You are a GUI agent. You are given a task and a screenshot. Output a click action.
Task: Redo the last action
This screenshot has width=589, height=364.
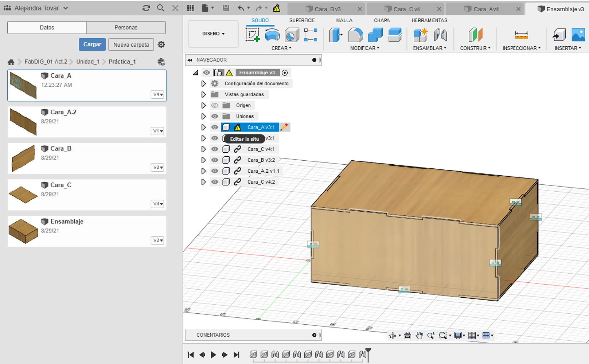pos(259,8)
